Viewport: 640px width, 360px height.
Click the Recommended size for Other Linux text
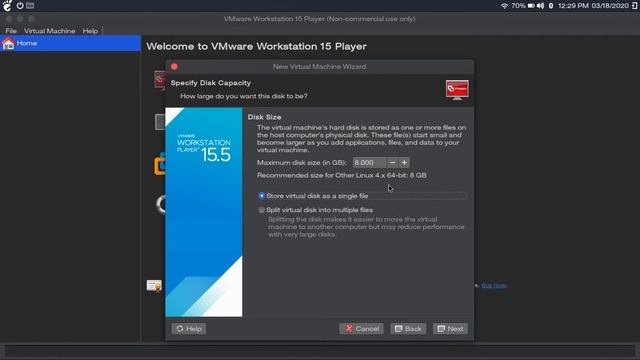pyautogui.click(x=342, y=175)
